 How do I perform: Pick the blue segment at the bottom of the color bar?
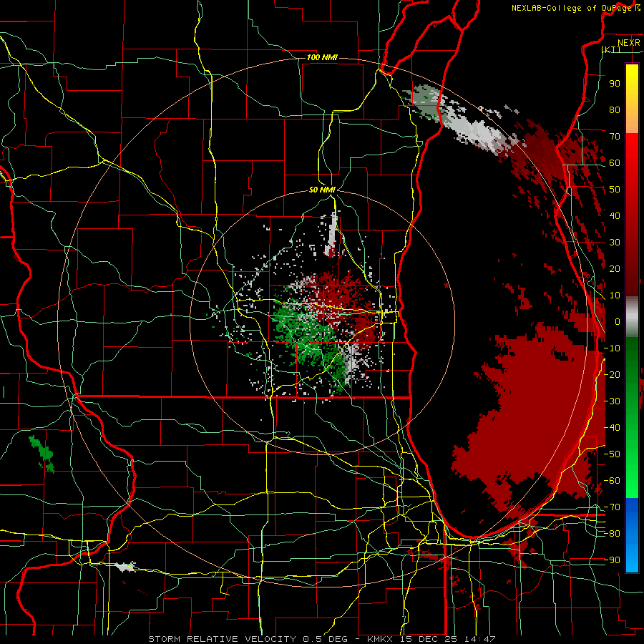click(632, 535)
